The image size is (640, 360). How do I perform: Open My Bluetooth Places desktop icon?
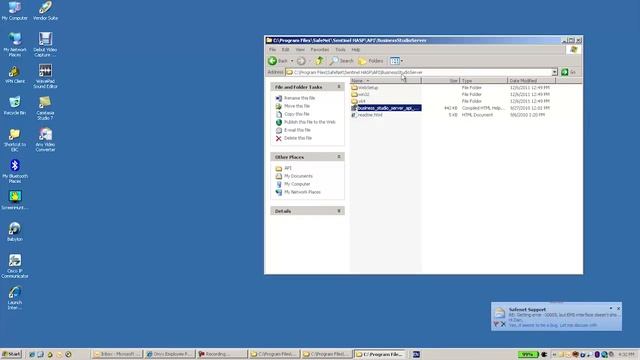click(15, 171)
